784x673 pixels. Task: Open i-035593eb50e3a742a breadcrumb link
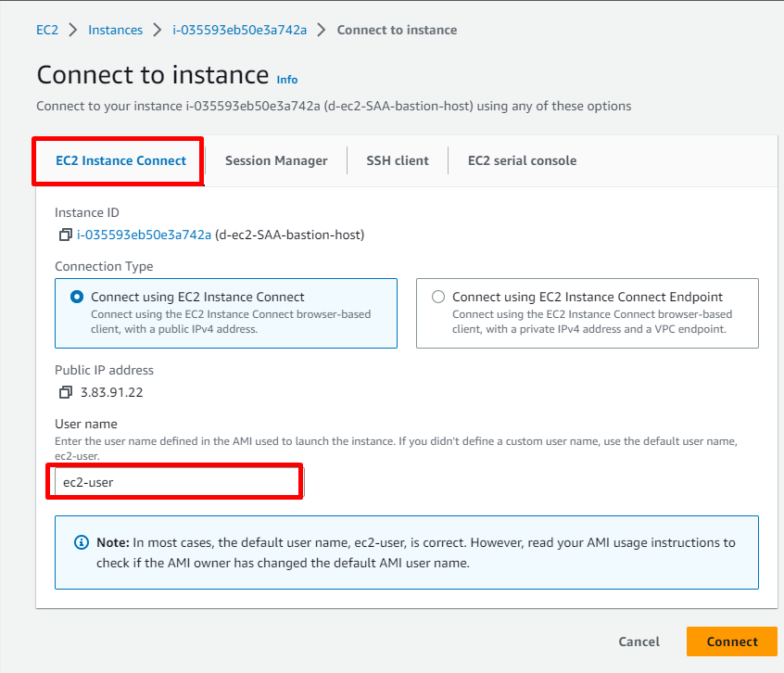239,30
